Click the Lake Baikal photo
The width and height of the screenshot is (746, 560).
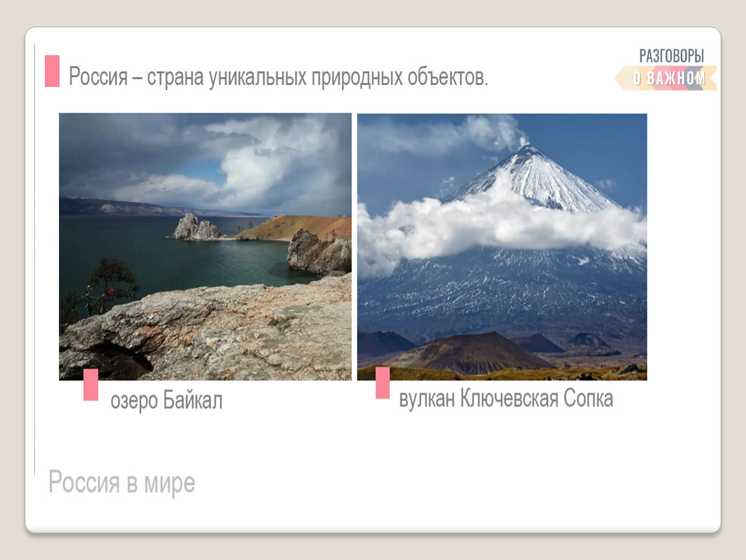click(205, 246)
